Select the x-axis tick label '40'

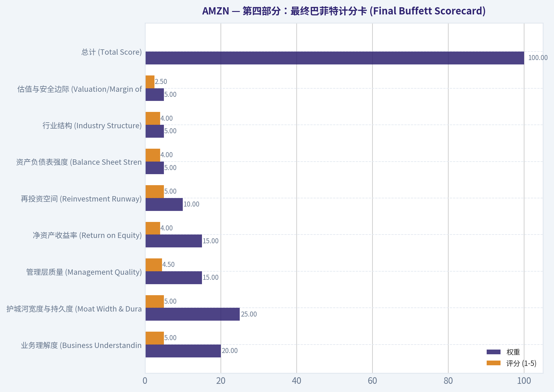(297, 381)
